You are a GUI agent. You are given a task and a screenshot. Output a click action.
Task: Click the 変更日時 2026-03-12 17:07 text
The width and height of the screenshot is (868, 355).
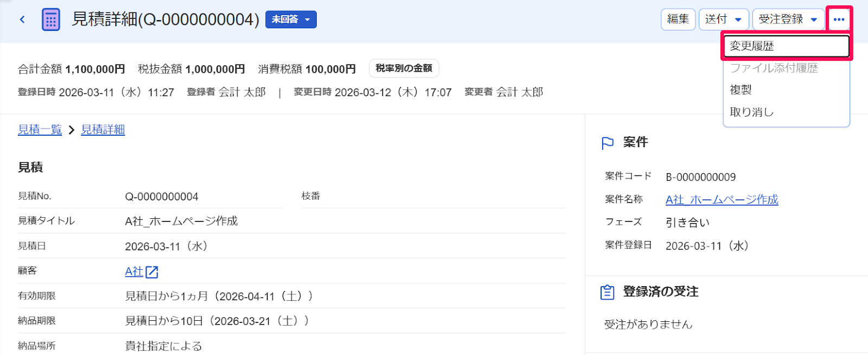click(x=373, y=92)
